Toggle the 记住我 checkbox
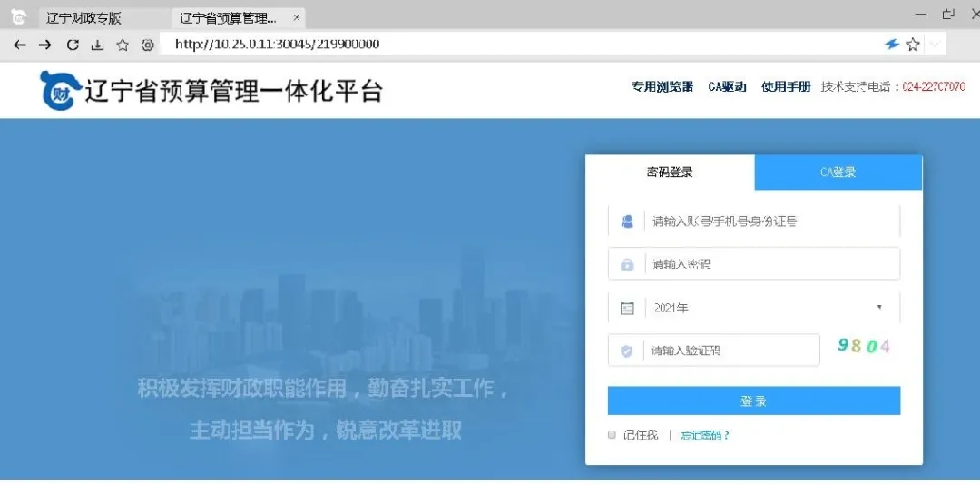The image size is (980, 485). click(x=612, y=435)
